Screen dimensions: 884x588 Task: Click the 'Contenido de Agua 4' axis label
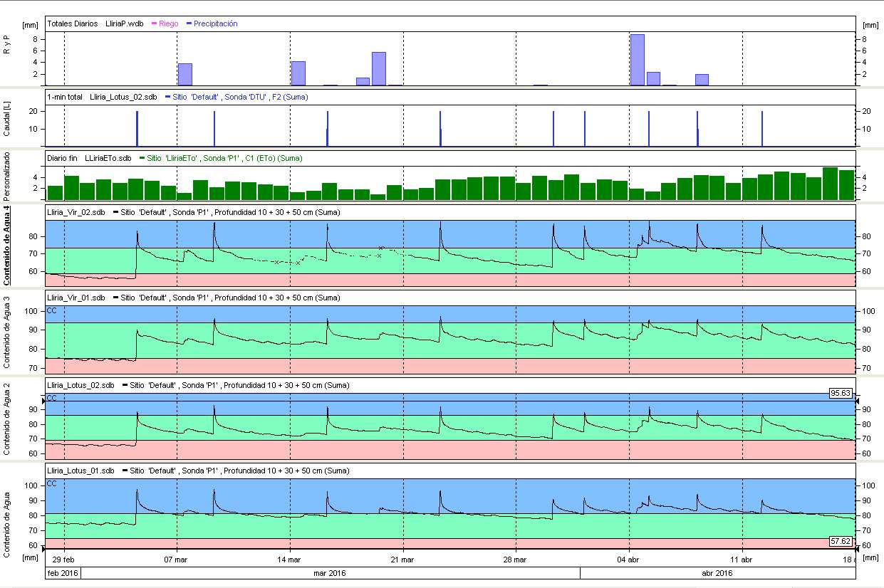[7, 245]
